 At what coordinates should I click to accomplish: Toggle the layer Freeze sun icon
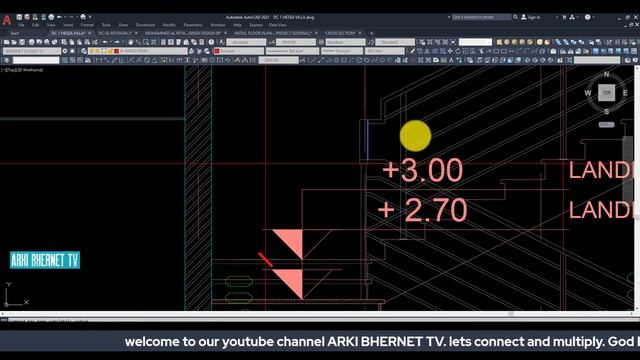98,51
